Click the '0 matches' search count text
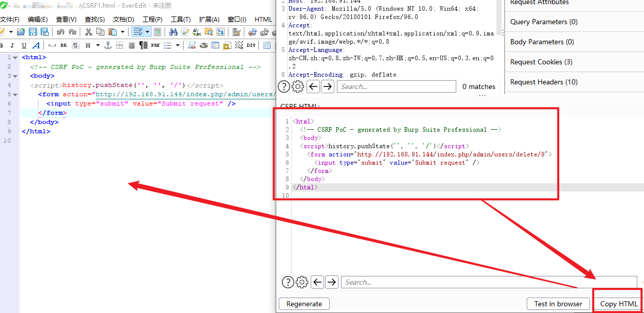This screenshot has width=644, height=313. point(479,86)
